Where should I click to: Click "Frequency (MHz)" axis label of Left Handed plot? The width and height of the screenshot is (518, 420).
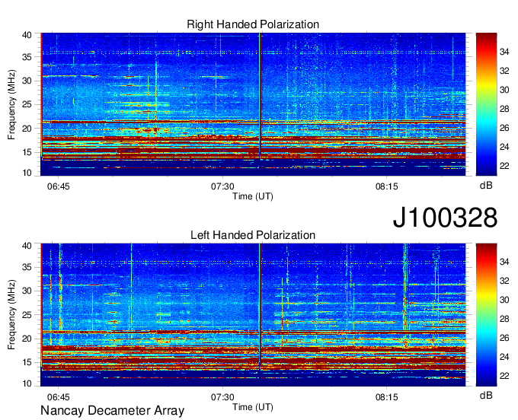(x=11, y=315)
